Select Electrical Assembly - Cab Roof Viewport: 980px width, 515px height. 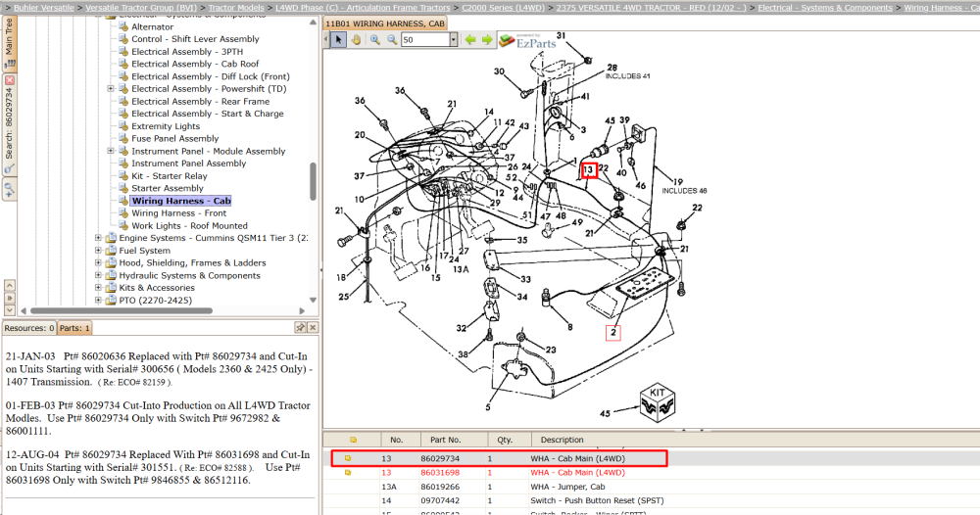click(195, 64)
